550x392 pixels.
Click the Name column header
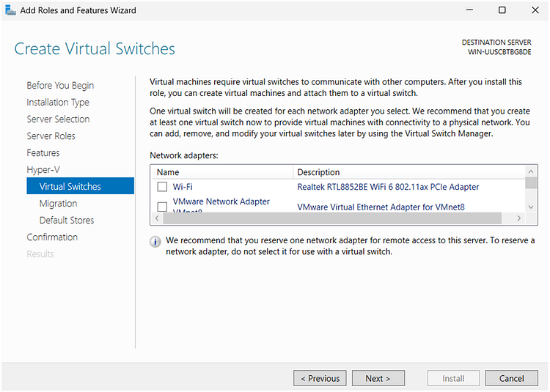pyautogui.click(x=222, y=172)
